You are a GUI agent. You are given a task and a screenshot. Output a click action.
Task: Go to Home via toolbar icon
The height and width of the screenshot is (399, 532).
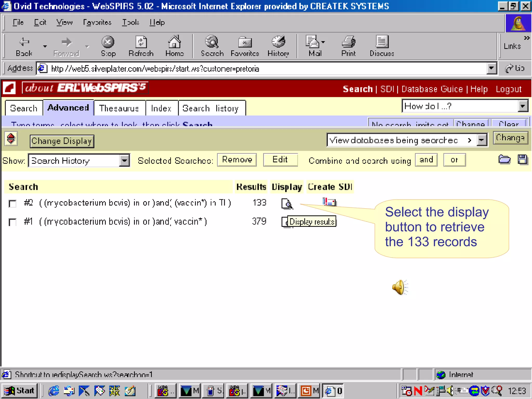tap(175, 46)
